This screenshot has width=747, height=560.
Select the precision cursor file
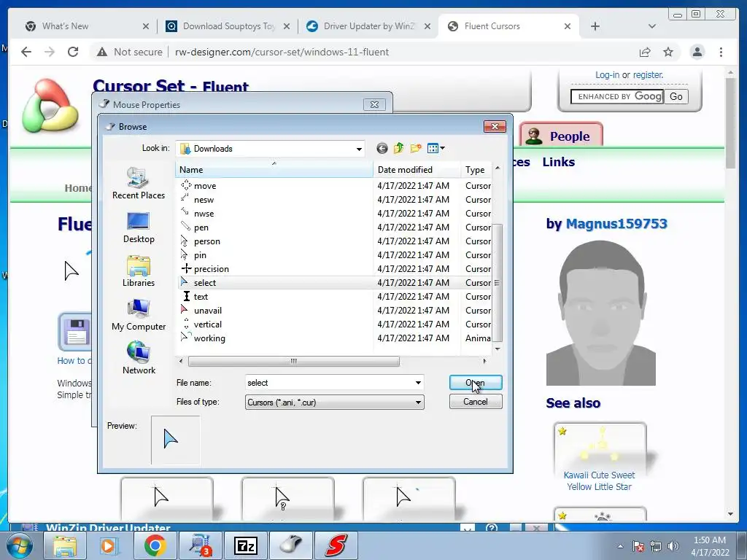point(211,268)
